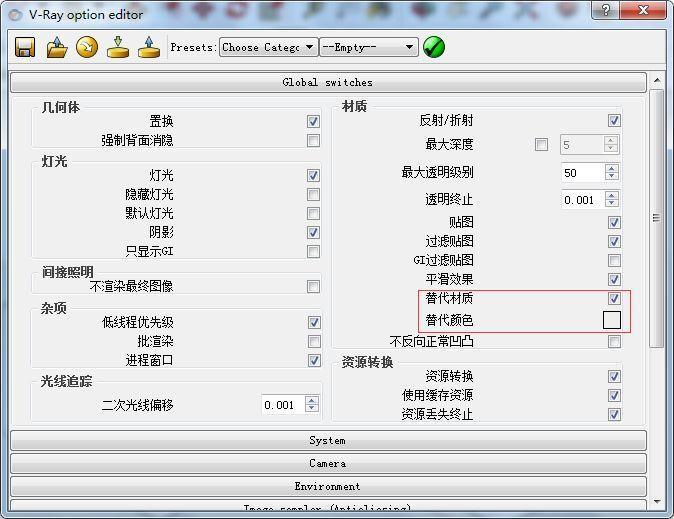
Task: Click the help question mark button
Action: coord(606,10)
